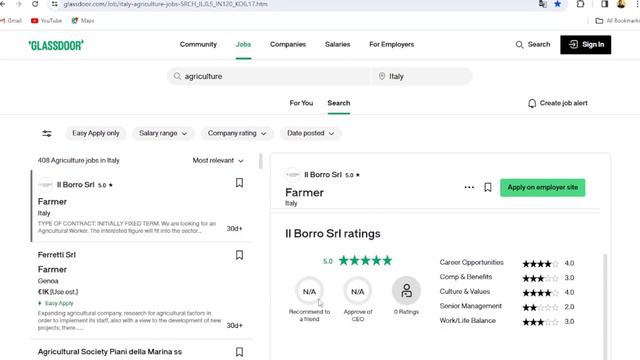This screenshot has height=360, width=640.
Task: Click the browser address bar URL
Action: click(165, 4)
